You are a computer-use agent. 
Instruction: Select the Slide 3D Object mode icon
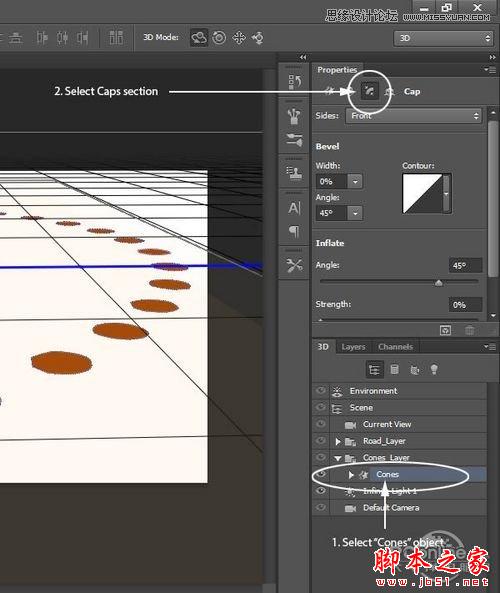coord(258,37)
